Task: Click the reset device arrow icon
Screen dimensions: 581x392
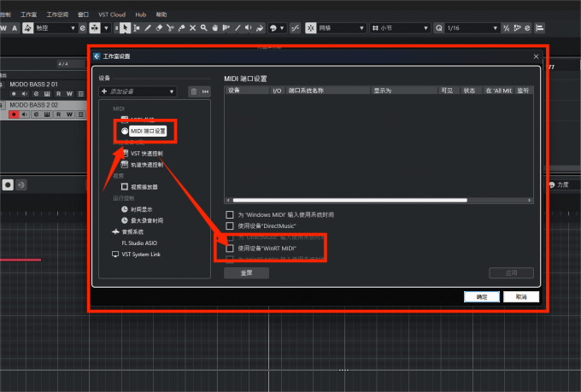Action: (x=205, y=91)
